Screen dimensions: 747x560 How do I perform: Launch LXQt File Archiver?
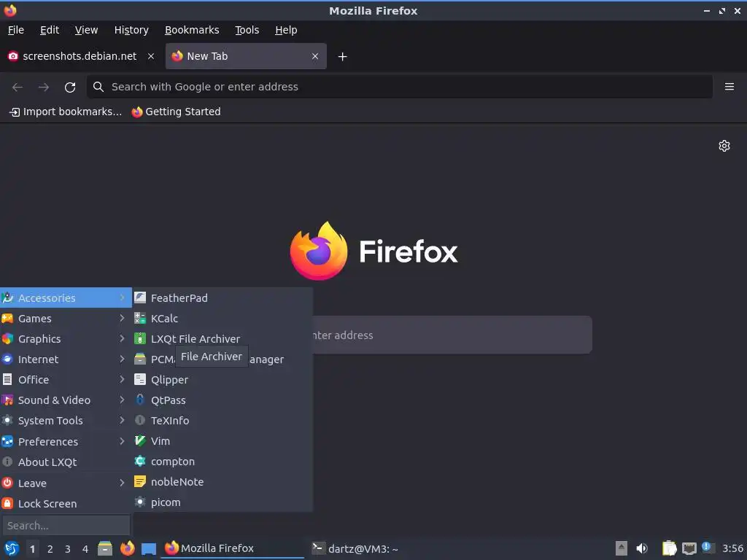pos(222,338)
